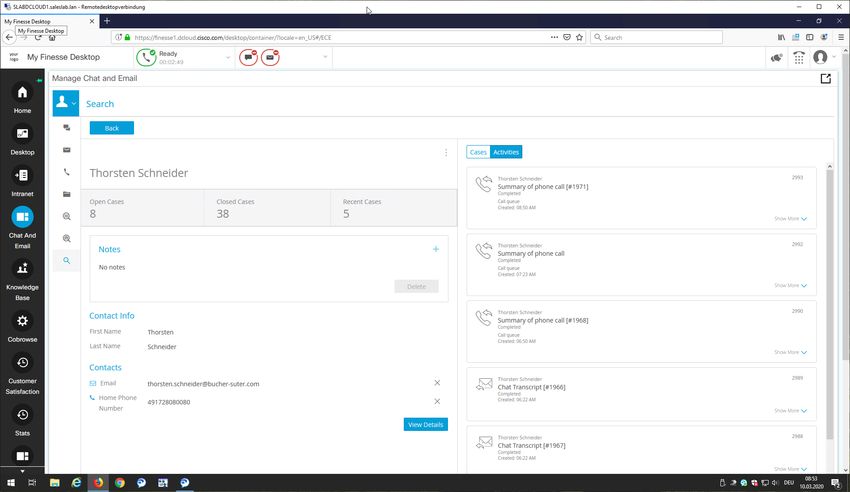850x492 pixels.
Task: Open Chat Transcript [#1967] activity
Action: click(531, 445)
